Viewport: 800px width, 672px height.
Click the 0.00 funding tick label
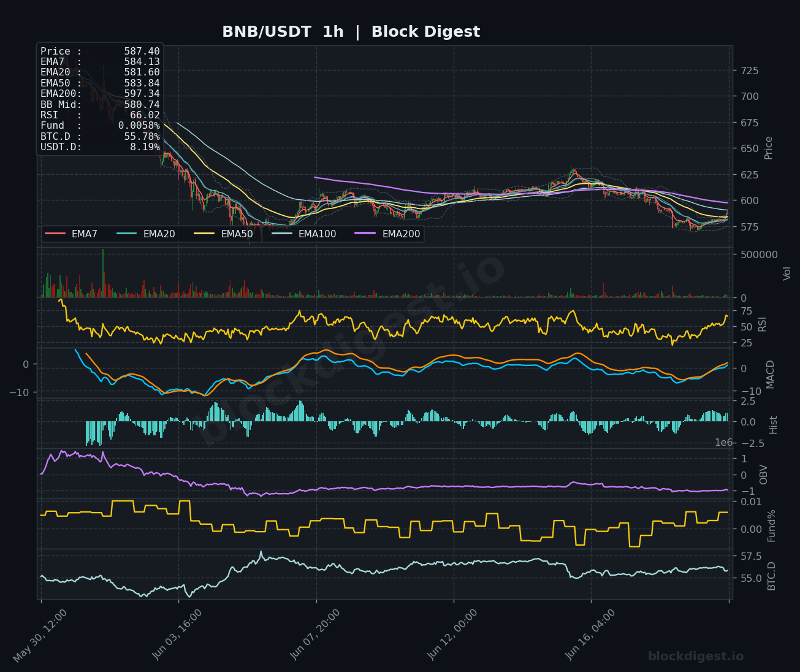tap(750, 529)
